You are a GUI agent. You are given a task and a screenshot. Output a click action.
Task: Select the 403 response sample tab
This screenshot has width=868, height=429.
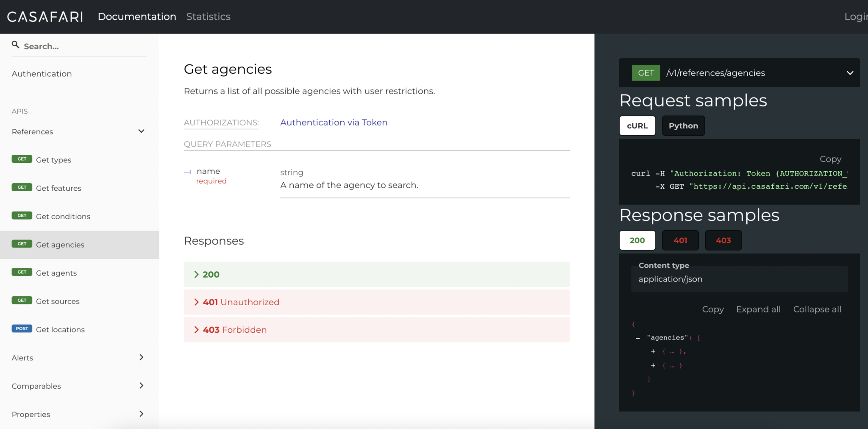(723, 240)
